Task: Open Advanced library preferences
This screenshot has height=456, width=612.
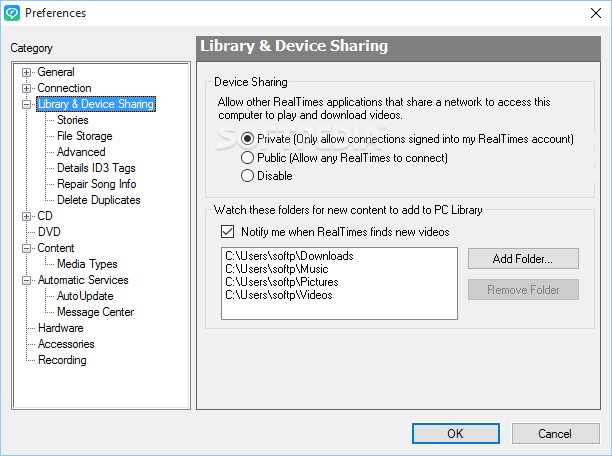Action: coord(81,152)
